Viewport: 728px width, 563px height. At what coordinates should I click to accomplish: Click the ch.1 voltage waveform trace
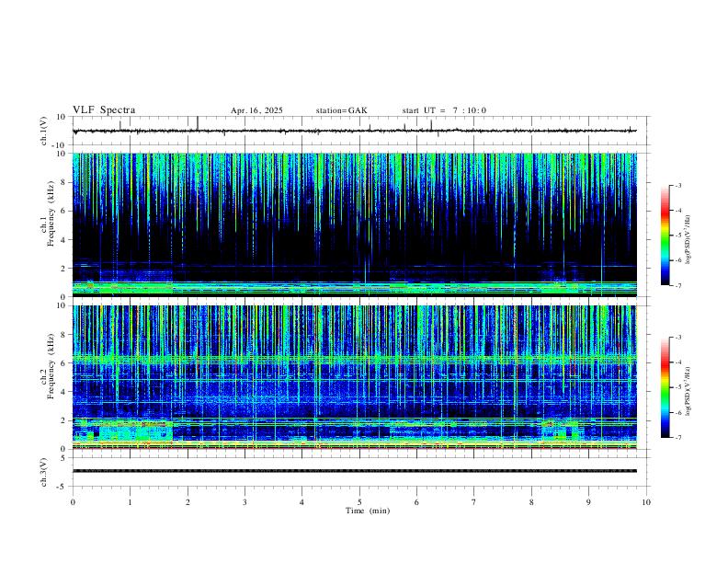tap(355, 131)
